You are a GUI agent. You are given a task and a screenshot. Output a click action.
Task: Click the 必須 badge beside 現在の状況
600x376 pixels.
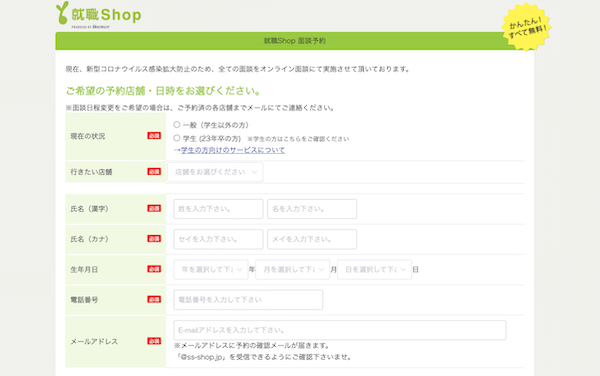[154, 136]
